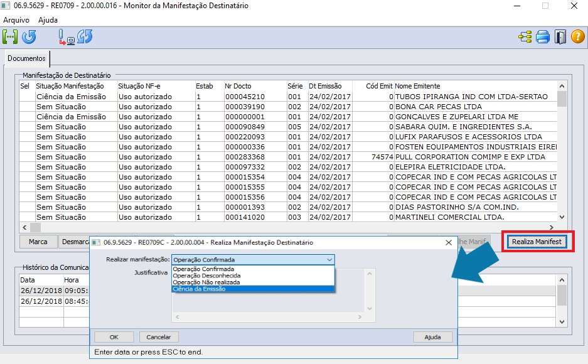Click the green brackets range selection icon
The image size is (588, 364).
tap(10, 37)
